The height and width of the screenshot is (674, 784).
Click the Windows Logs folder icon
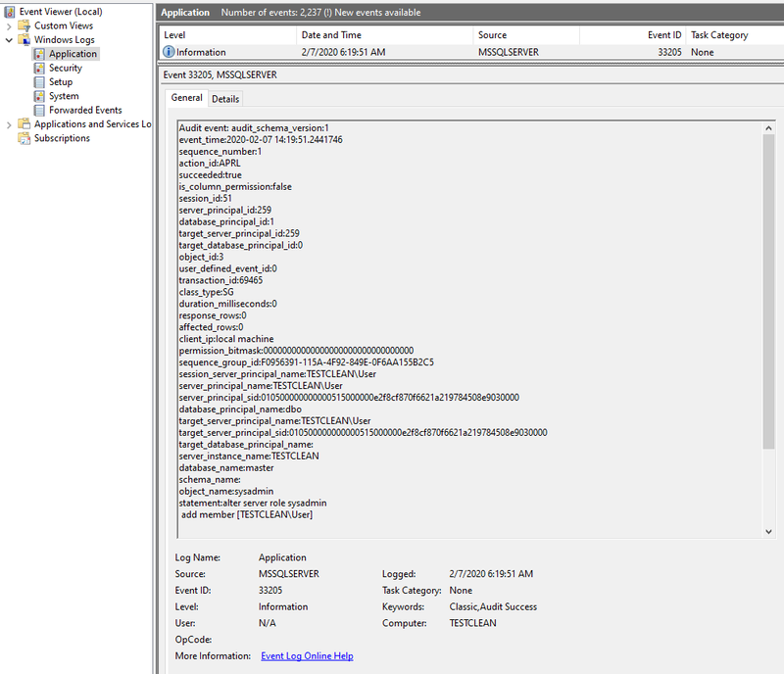pos(24,39)
